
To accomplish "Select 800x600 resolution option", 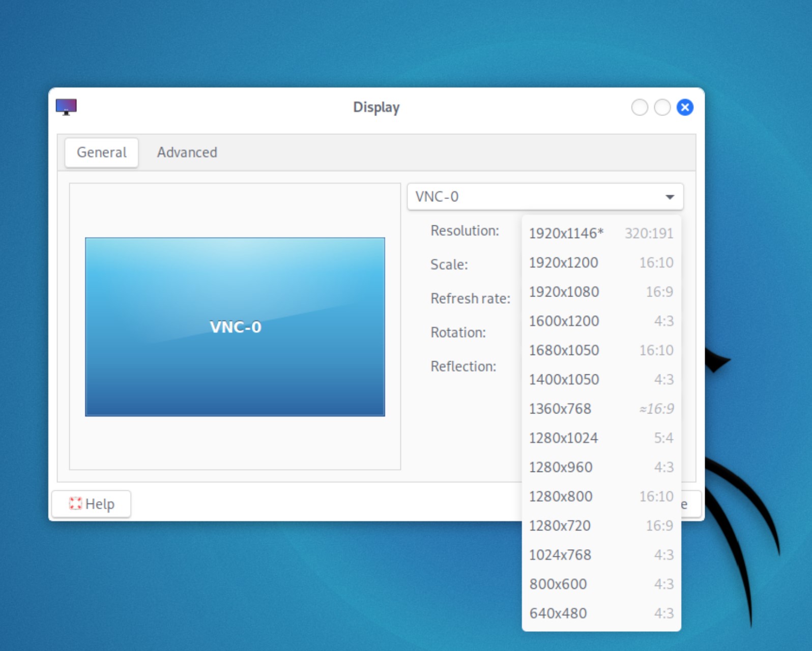I will (601, 584).
